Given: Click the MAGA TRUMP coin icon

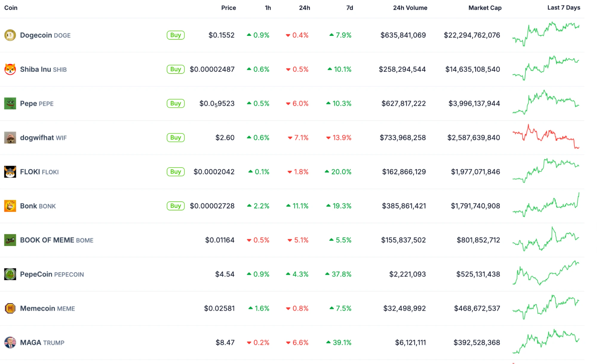Looking at the screenshot, I should point(10,343).
